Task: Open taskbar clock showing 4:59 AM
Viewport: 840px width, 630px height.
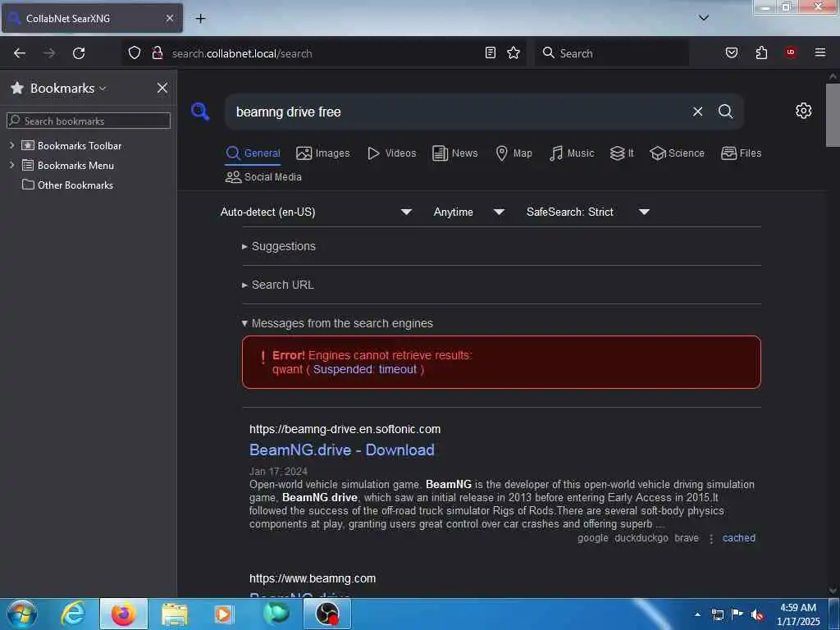Action: pyautogui.click(x=798, y=614)
